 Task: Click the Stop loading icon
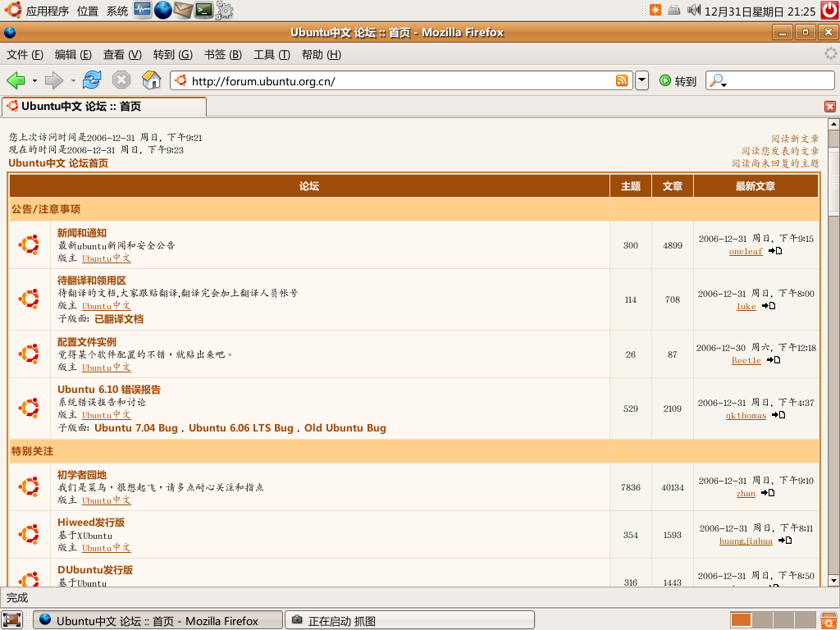[121, 80]
